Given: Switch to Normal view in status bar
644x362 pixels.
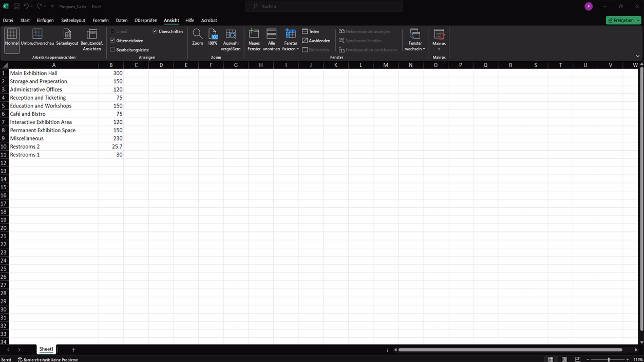Looking at the screenshot, I should pyautogui.click(x=551, y=359).
